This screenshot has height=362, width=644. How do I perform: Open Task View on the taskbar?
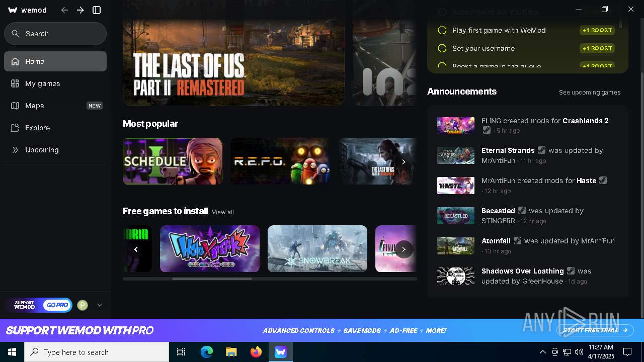click(x=181, y=352)
